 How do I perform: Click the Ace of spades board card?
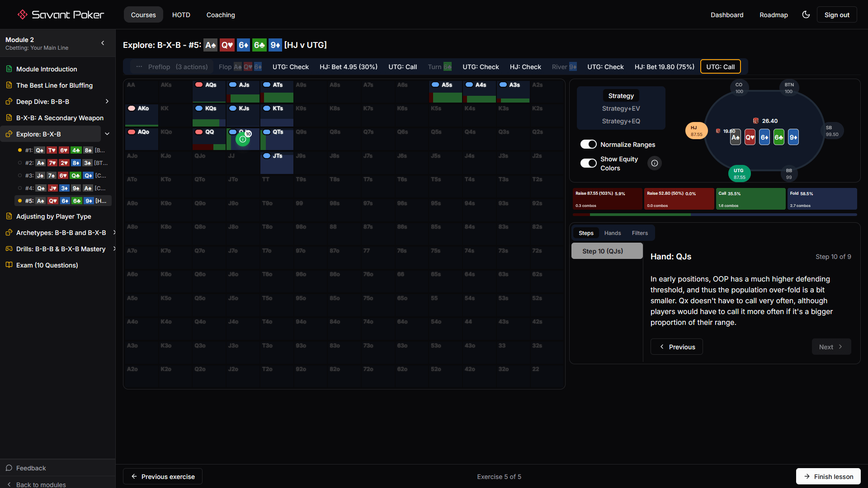coord(736,137)
